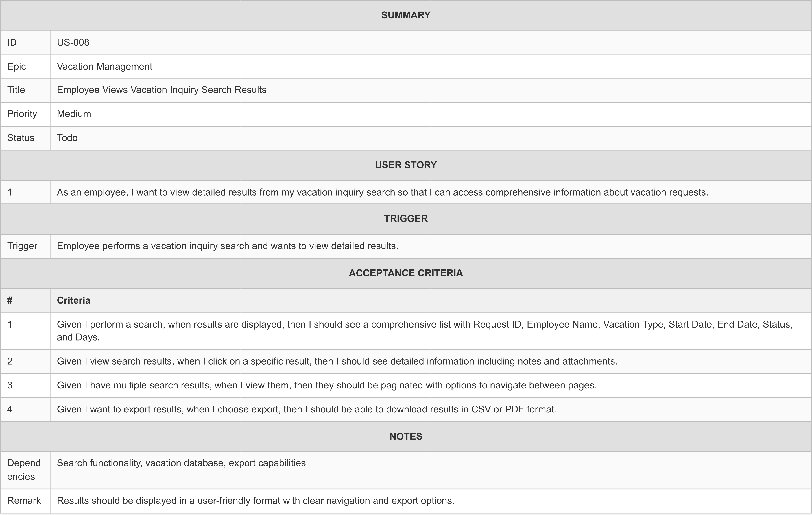
Task: Select the trigger description text
Action: [227, 246]
